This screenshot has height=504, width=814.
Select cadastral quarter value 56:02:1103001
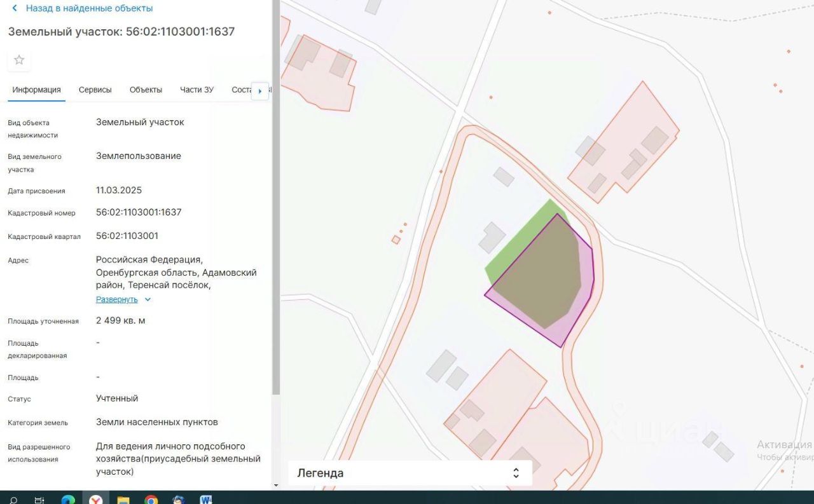point(127,236)
